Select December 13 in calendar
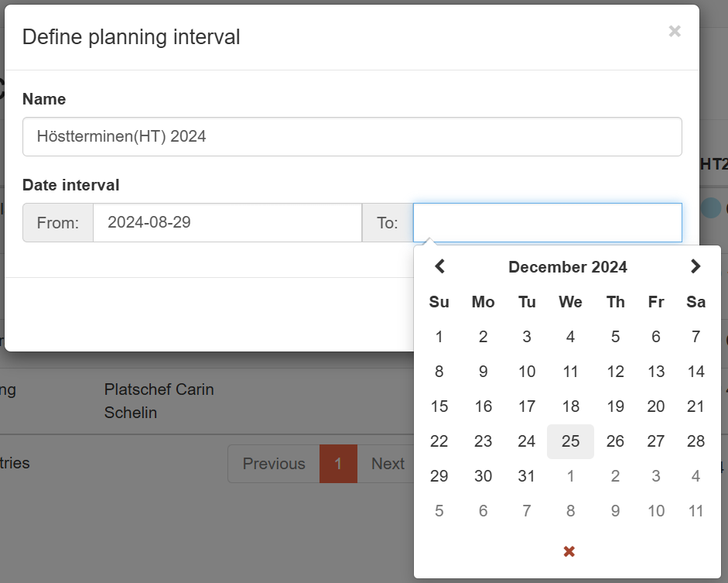Viewport: 728px width, 583px height. click(x=656, y=372)
